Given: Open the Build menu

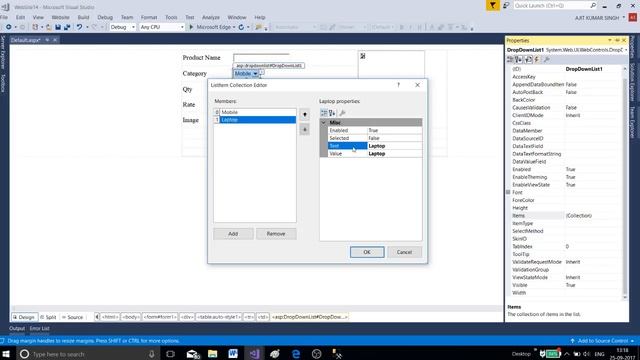Looking at the screenshot, I should click(x=83, y=17).
